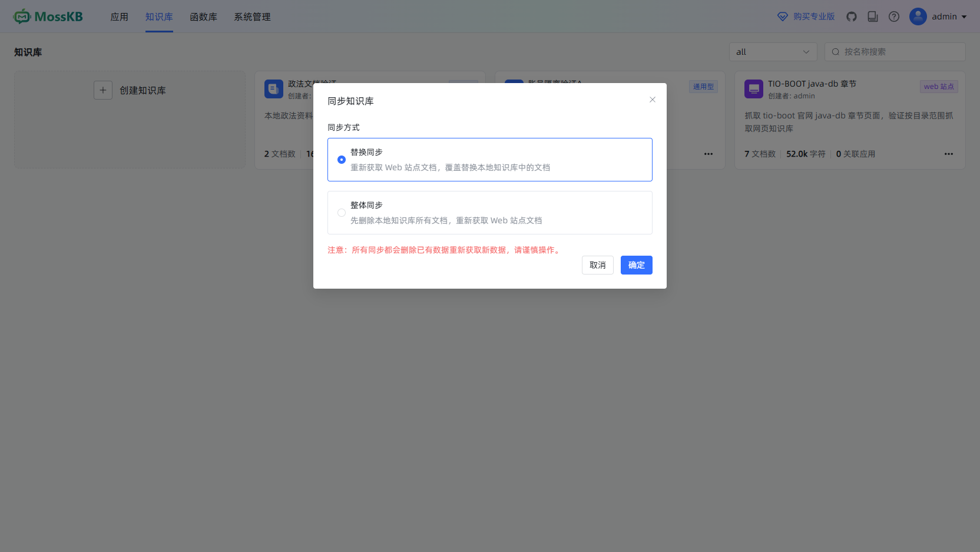
Task: Click the 创建者: admin text
Action: click(x=792, y=96)
